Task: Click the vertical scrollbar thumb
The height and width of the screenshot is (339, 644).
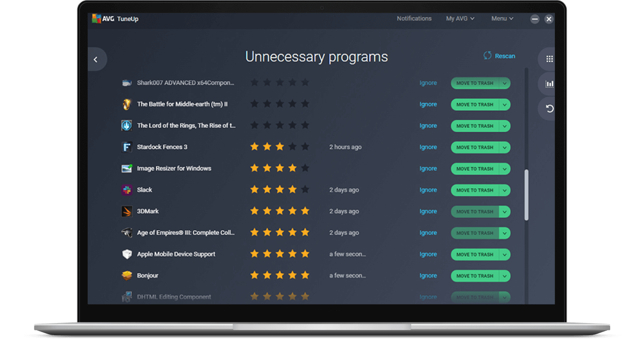Action: point(527,195)
